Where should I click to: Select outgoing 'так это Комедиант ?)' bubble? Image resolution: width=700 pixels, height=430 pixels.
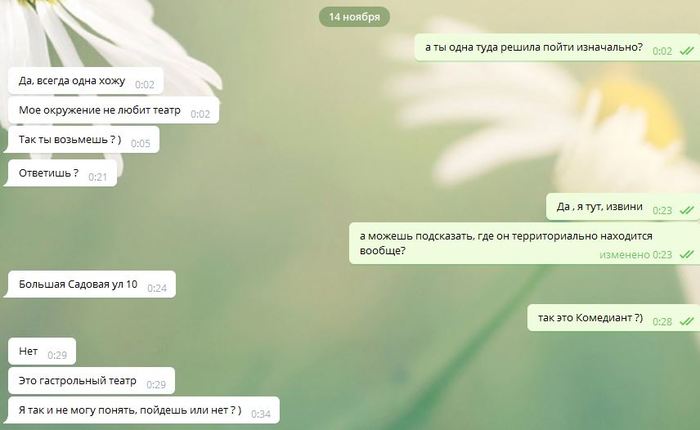coord(613,317)
